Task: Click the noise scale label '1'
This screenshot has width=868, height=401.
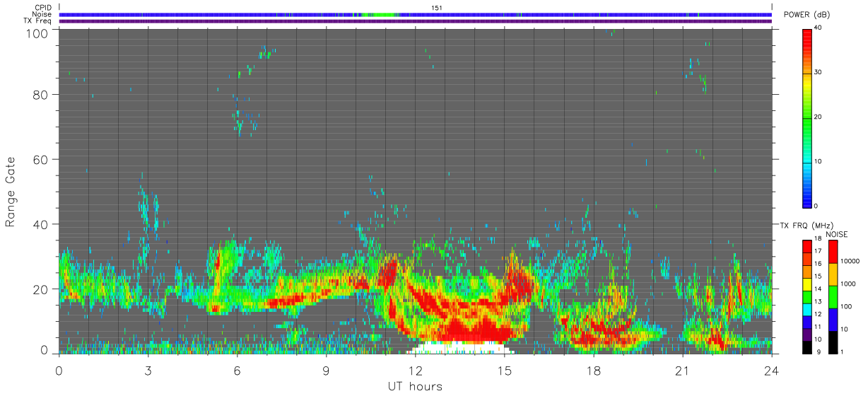Action: coord(842,351)
